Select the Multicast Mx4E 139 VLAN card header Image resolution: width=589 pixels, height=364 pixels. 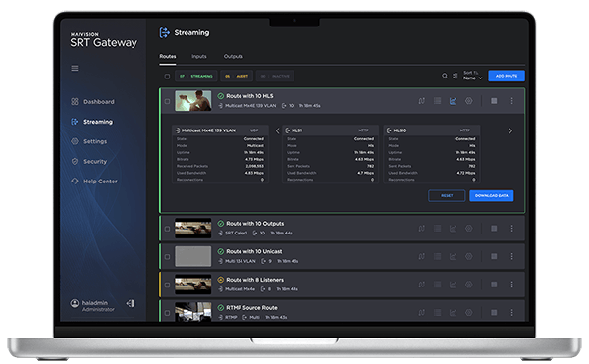click(x=221, y=130)
